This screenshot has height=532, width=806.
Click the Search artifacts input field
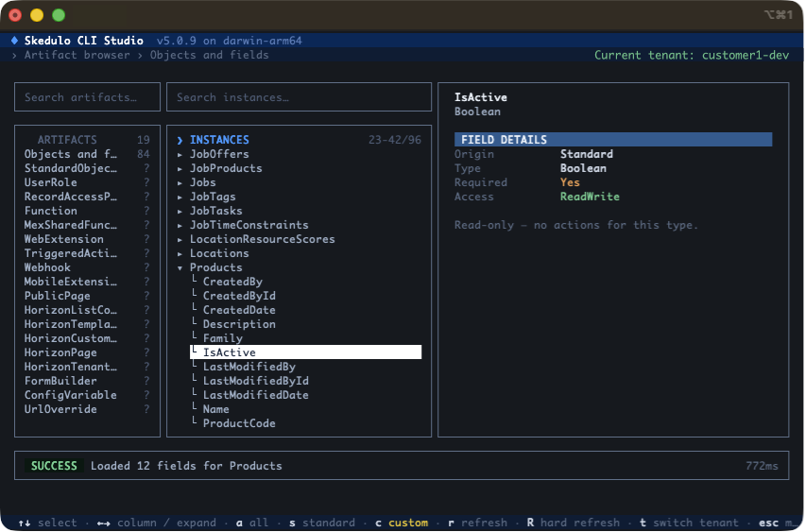tap(87, 97)
